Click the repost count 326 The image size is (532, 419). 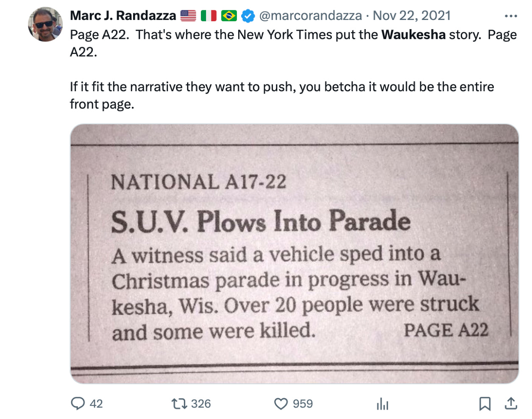click(201, 404)
